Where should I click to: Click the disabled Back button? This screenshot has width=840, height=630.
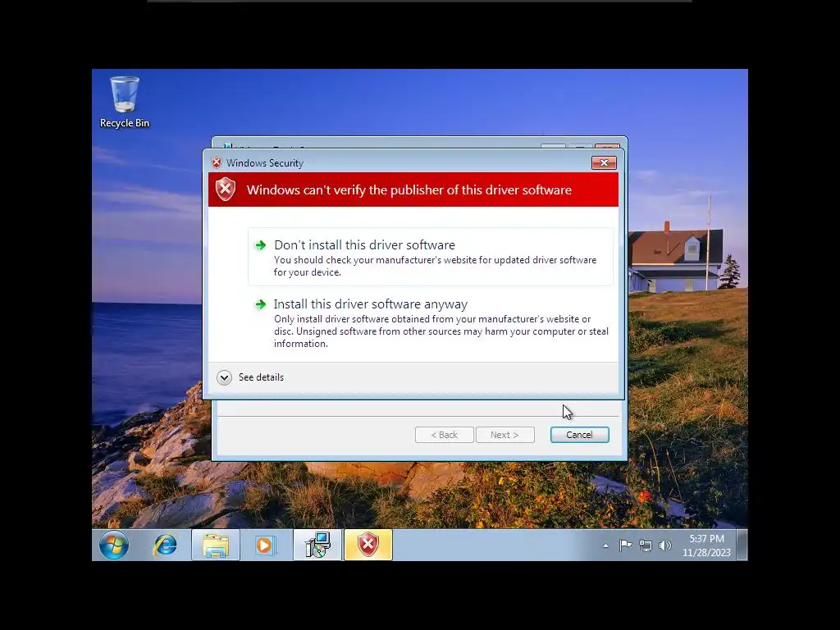[444, 435]
